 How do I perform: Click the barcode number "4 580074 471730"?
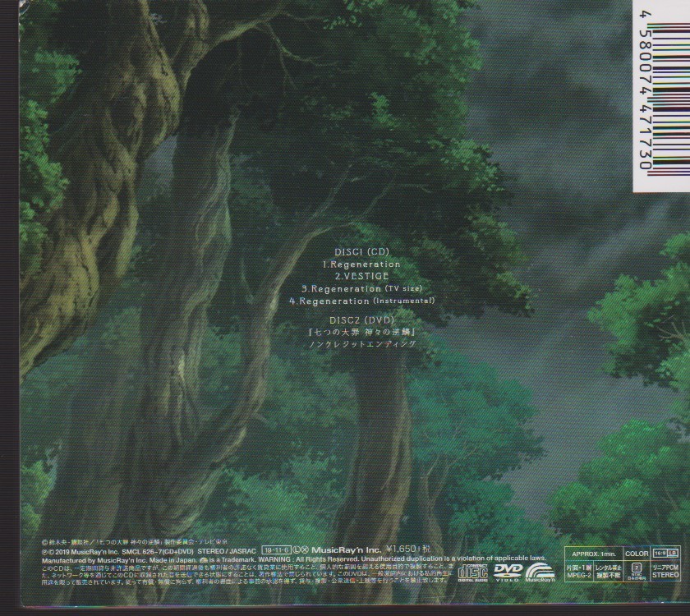tap(646, 91)
